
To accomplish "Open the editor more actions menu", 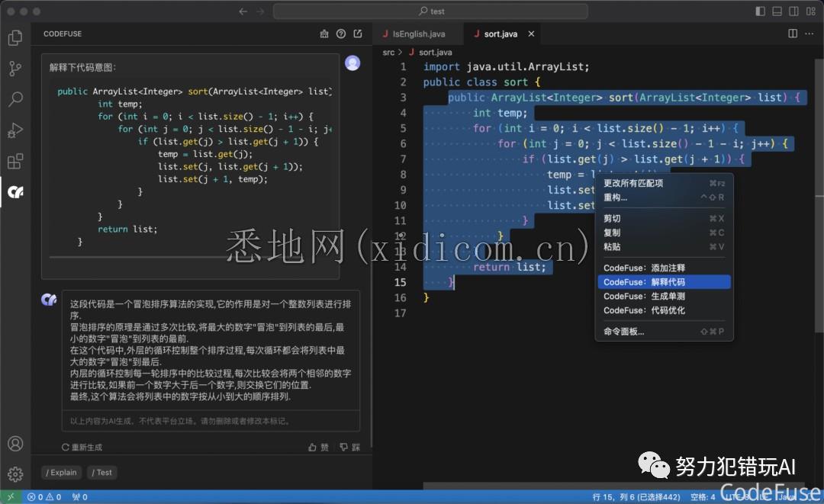I will [810, 34].
